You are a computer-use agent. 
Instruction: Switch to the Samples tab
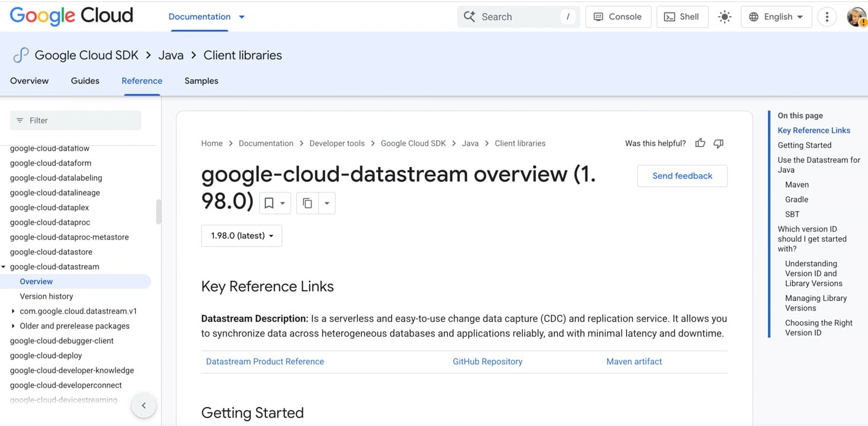[x=201, y=81]
